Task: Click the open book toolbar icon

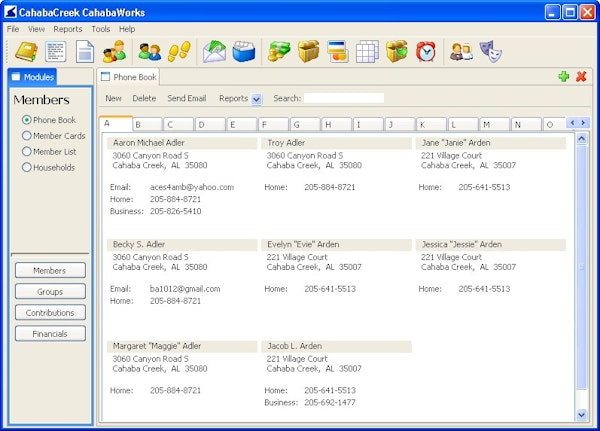Action: 25,51
